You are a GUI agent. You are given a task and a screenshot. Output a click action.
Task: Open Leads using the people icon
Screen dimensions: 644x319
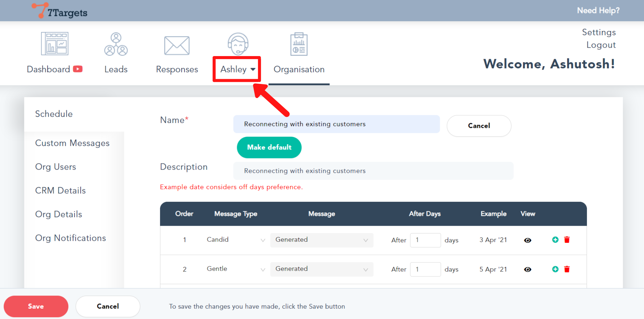pyautogui.click(x=116, y=43)
